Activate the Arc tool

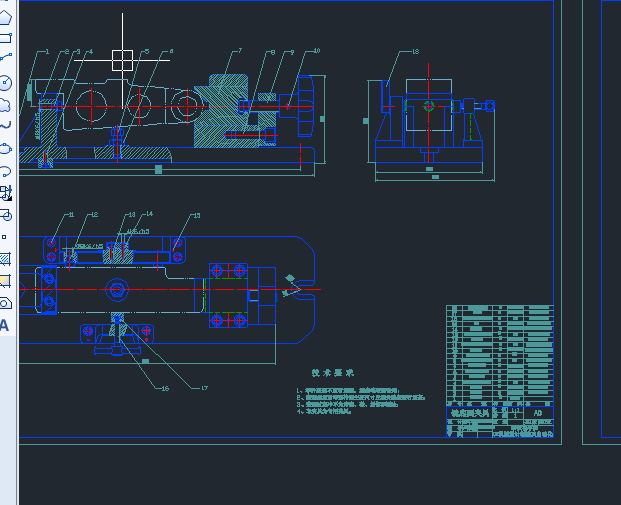pos(5,58)
